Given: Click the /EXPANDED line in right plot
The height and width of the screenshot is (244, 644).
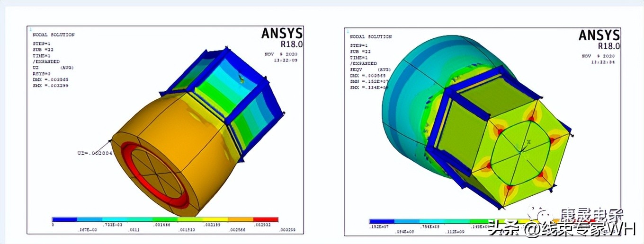Looking at the screenshot, I should pyautogui.click(x=364, y=63).
